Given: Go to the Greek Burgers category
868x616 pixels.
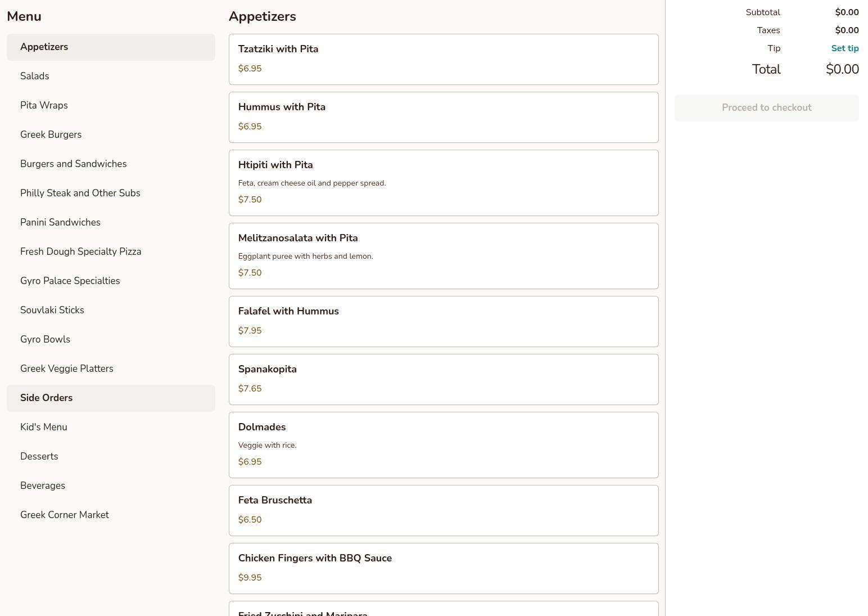Looking at the screenshot, I should point(51,135).
